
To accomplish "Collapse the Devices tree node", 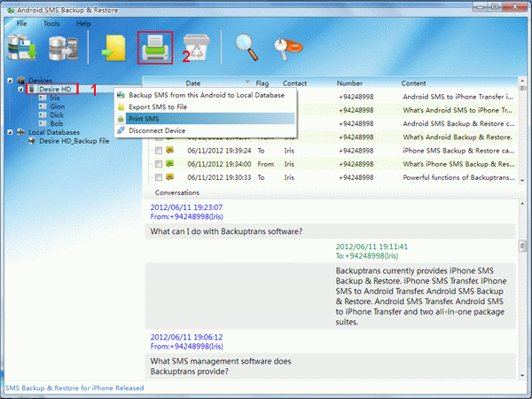I will point(10,81).
